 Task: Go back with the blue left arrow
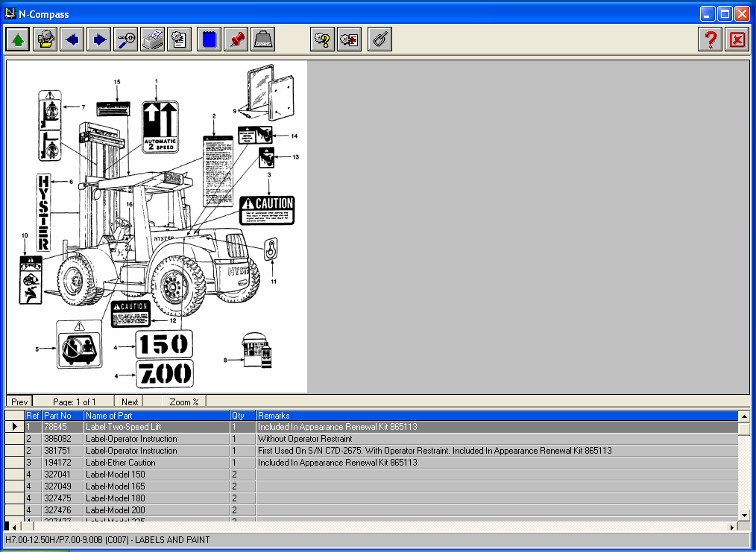[x=72, y=39]
